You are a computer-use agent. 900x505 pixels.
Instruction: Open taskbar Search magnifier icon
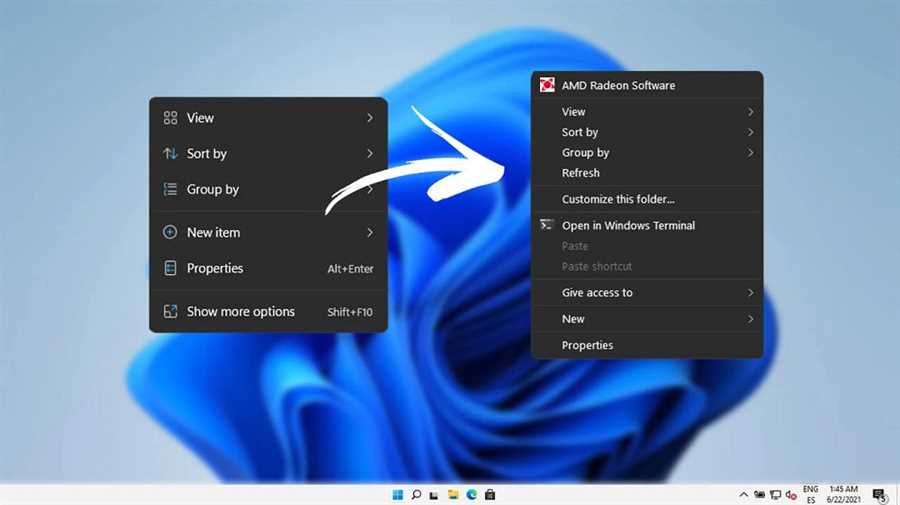click(x=417, y=495)
